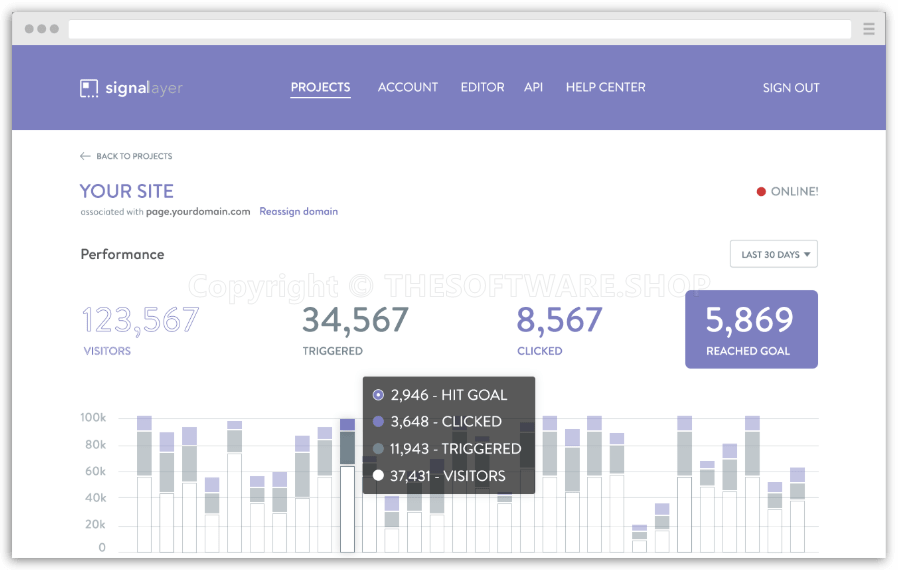Open the Help Center
The width and height of the screenshot is (898, 570).
coord(605,88)
